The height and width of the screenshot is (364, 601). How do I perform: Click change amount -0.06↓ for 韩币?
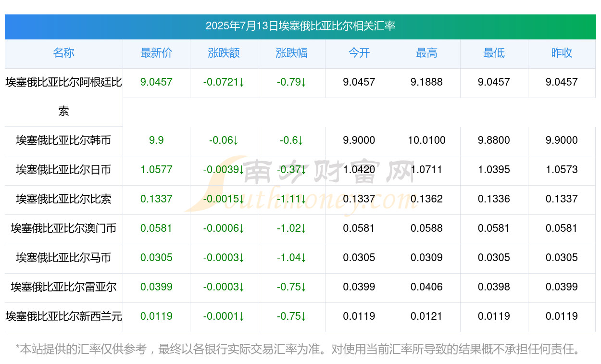(x=224, y=140)
